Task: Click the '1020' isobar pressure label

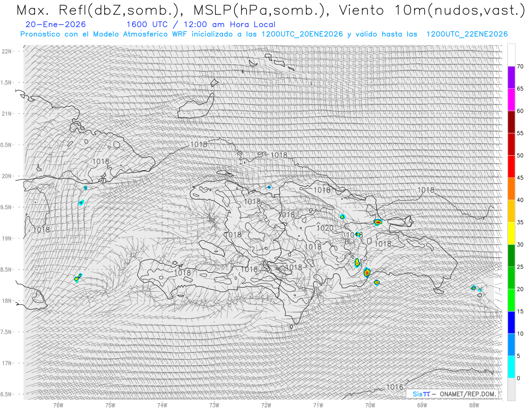Action: tap(325, 228)
